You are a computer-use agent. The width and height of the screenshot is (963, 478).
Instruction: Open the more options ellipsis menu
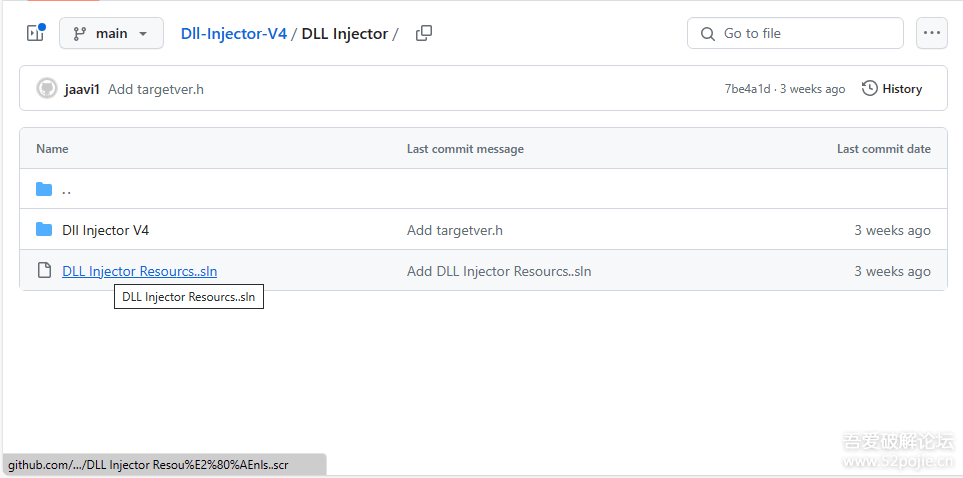click(x=932, y=33)
